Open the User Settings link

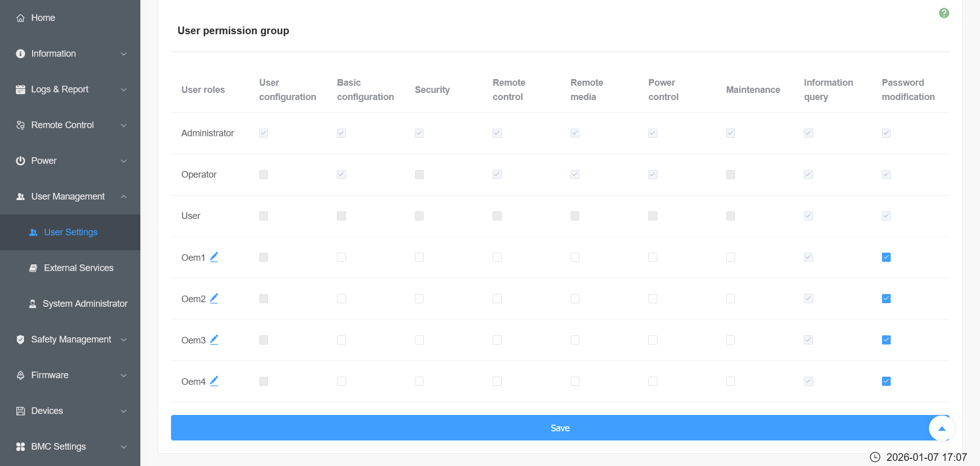[70, 232]
